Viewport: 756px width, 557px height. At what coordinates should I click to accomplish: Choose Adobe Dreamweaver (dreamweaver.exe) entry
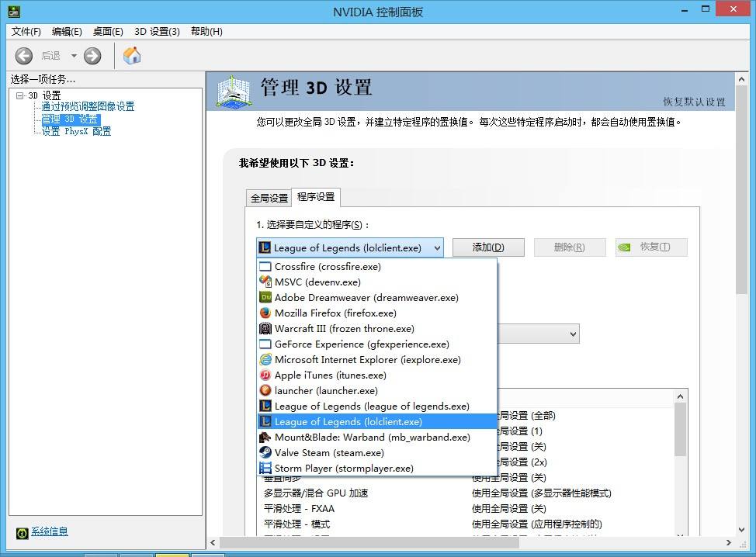377,297
